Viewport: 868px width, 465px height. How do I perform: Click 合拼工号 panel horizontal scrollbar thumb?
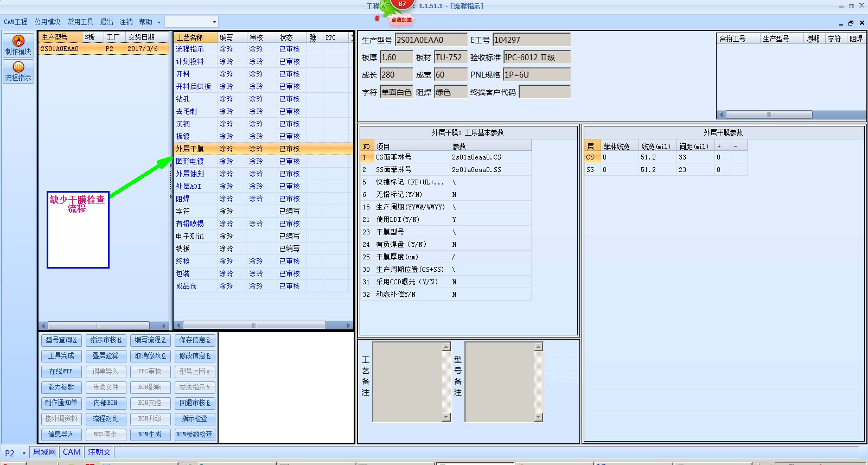pyautogui.click(x=769, y=114)
